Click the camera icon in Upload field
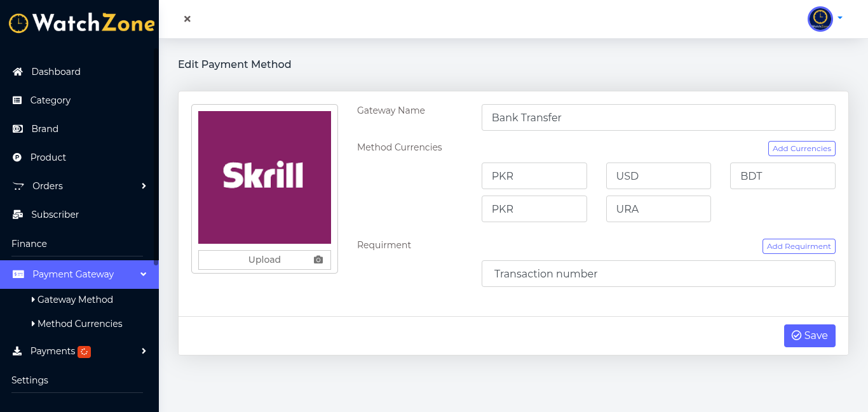 coord(318,260)
